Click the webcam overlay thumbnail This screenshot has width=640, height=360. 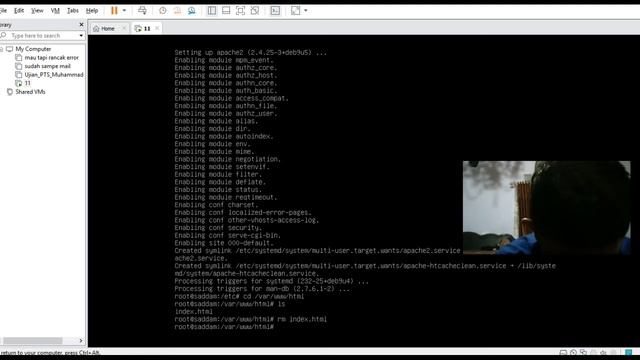pos(547,208)
